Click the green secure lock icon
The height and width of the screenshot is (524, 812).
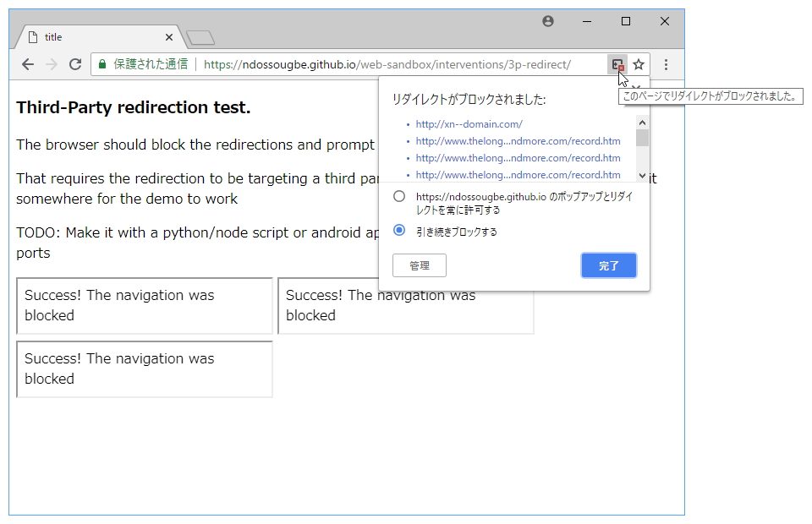coord(102,64)
